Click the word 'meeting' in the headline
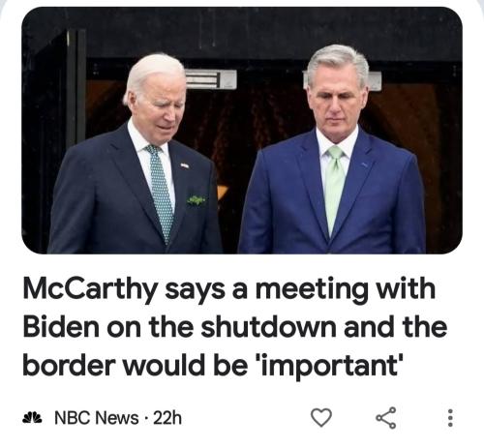The image size is (484, 448). 312,290
